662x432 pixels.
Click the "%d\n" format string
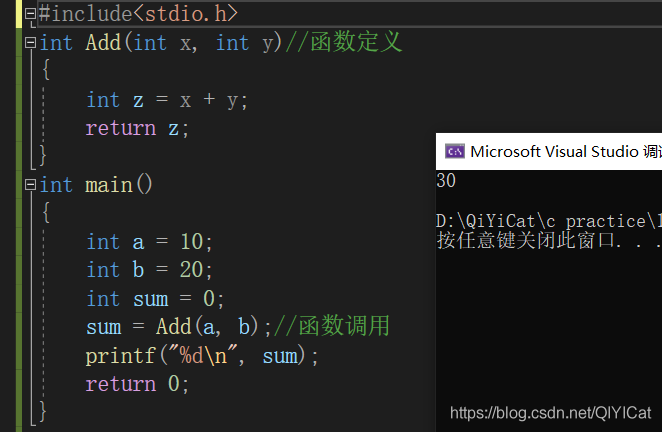pyautogui.click(x=203, y=356)
